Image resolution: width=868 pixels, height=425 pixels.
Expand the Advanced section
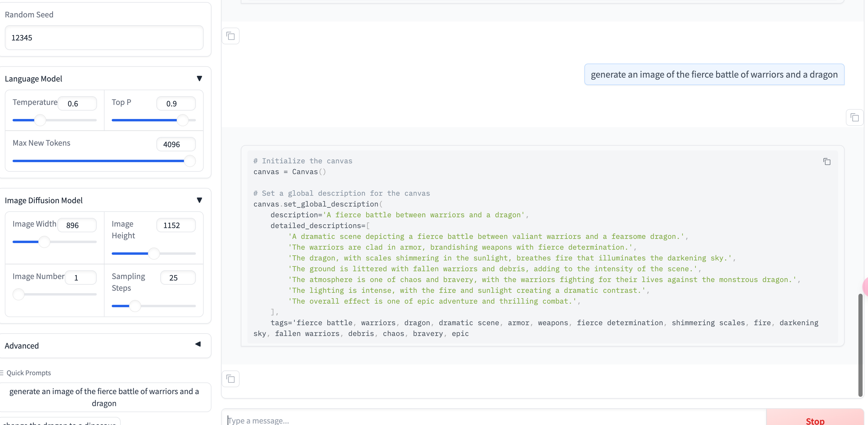pyautogui.click(x=198, y=344)
